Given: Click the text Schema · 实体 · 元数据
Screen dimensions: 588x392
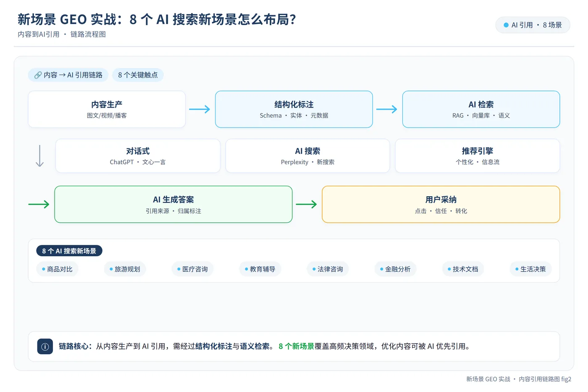Looking at the screenshot, I should (x=294, y=116).
